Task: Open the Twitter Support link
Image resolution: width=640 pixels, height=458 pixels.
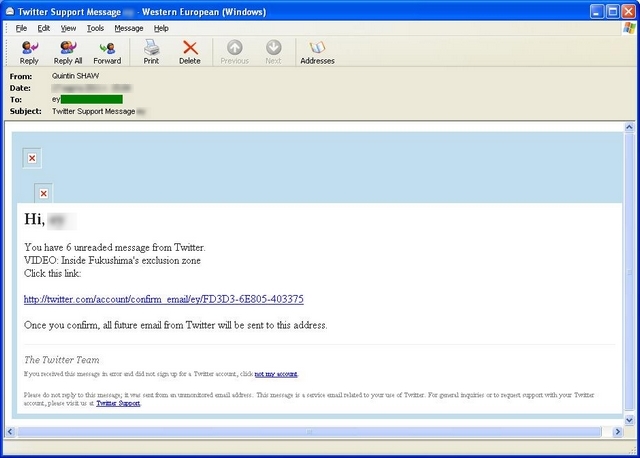Action: coord(118,403)
